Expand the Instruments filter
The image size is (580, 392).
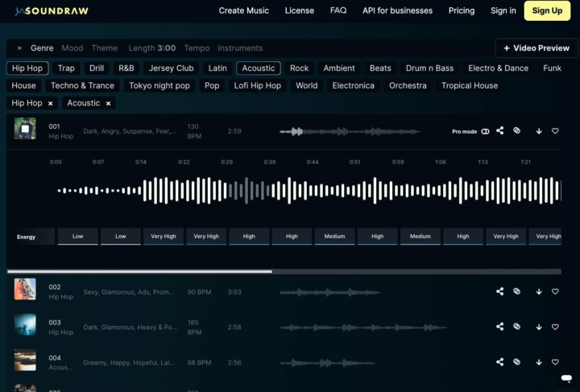pyautogui.click(x=239, y=48)
